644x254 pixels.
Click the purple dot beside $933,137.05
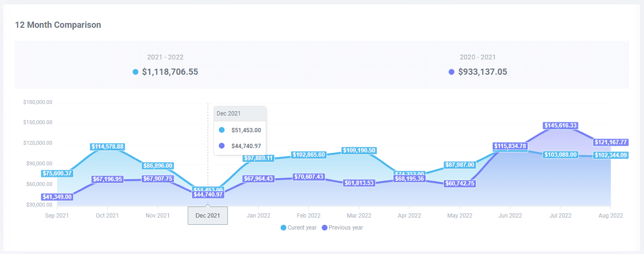tap(452, 72)
